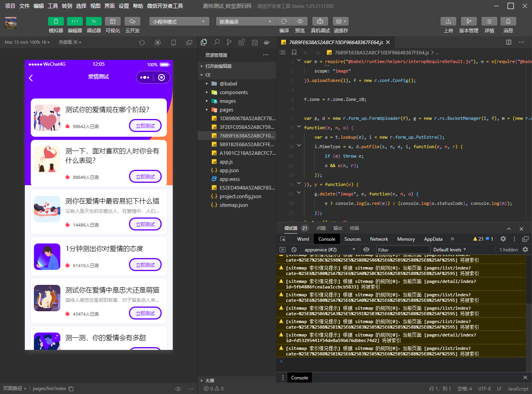Click the compile refresh icon

284,21
